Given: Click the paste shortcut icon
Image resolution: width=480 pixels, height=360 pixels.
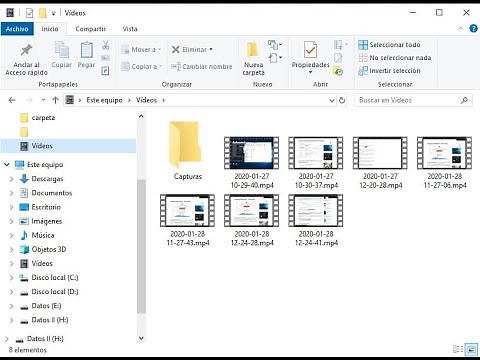Looking at the screenshot, I should click(105, 71).
